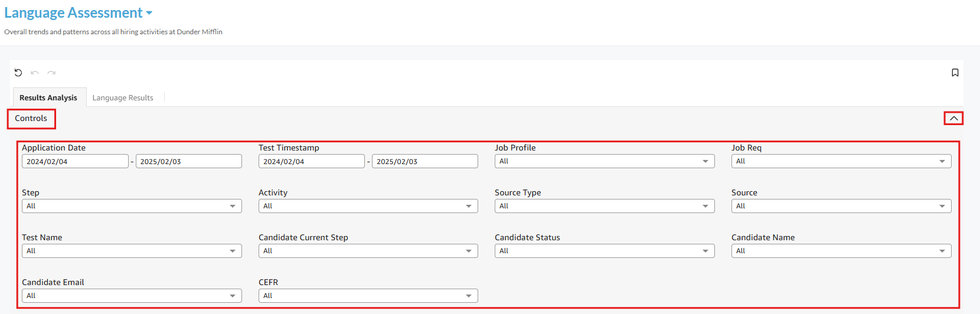Click the reset icon in the toolbar
The image size is (980, 314).
click(18, 73)
